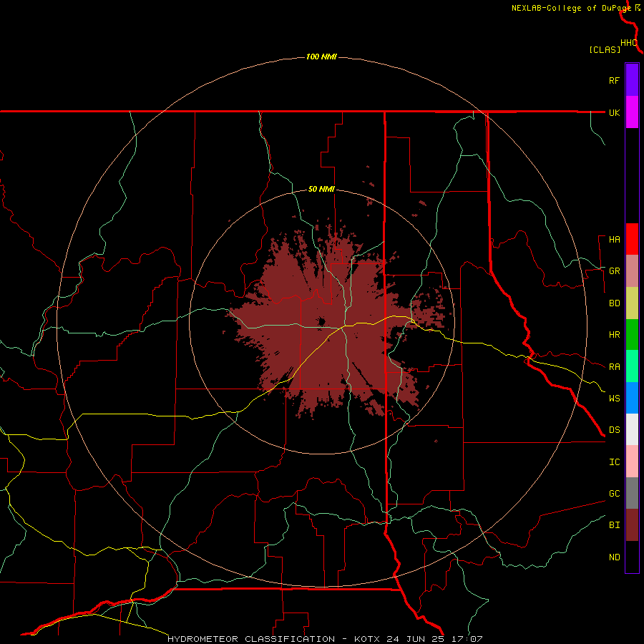Click the [CLAS] units label

pyautogui.click(x=605, y=49)
